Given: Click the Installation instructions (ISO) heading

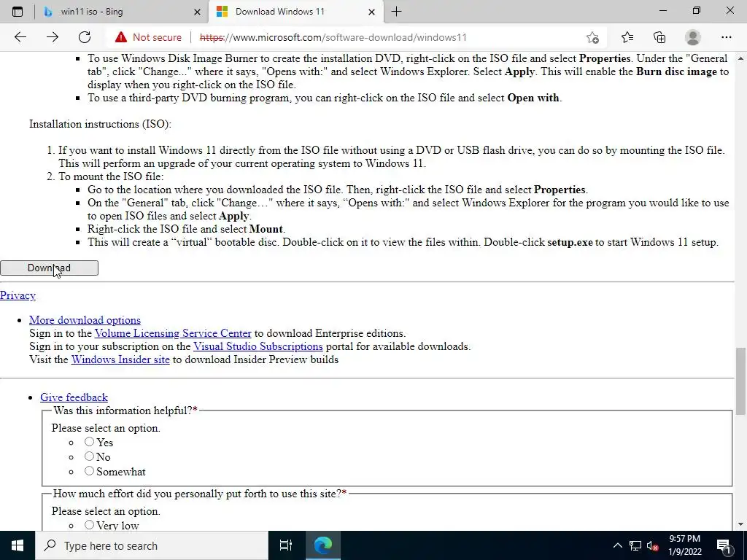Looking at the screenshot, I should click(x=100, y=124).
